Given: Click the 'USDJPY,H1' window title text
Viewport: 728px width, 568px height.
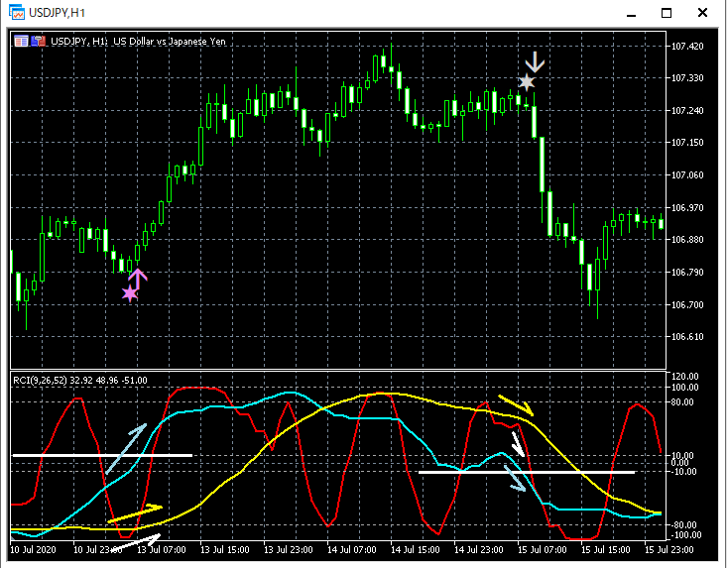Looking at the screenshot, I should (57, 13).
